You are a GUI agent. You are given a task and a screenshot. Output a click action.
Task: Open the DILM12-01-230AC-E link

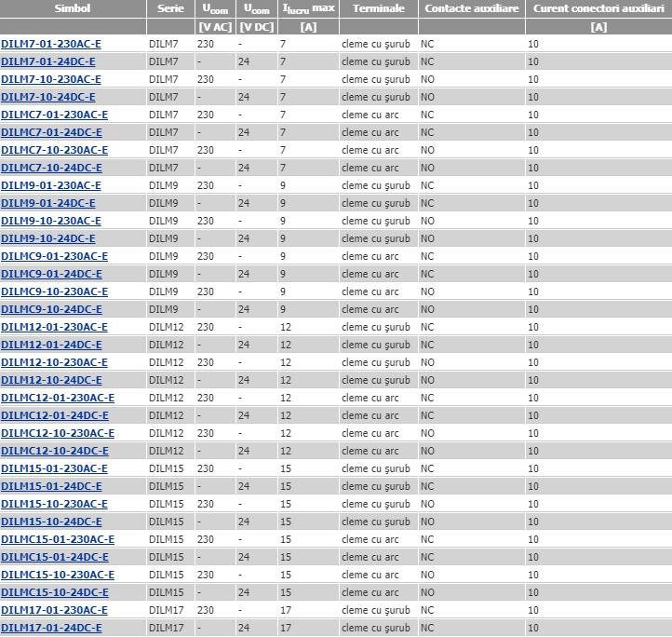pyautogui.click(x=54, y=327)
